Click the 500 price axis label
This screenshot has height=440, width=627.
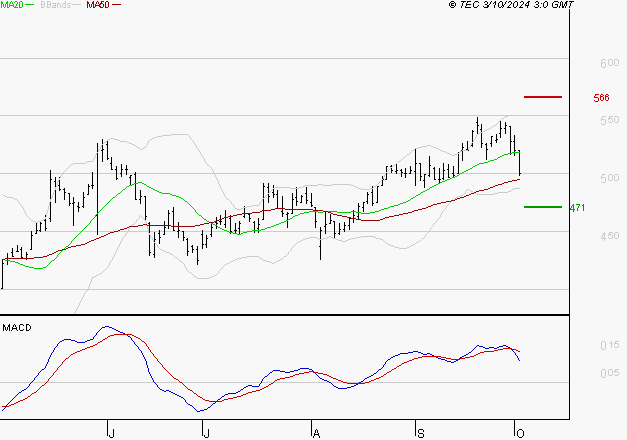point(610,178)
